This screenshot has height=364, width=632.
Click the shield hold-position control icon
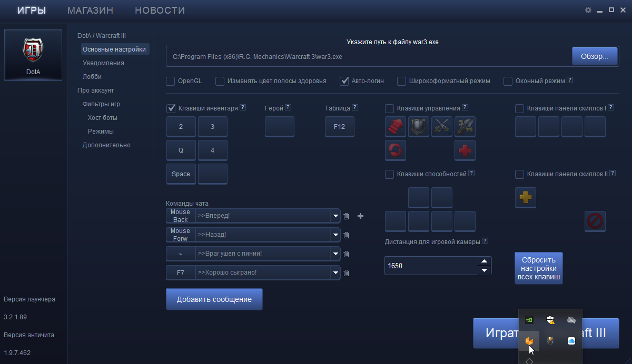coord(419,127)
